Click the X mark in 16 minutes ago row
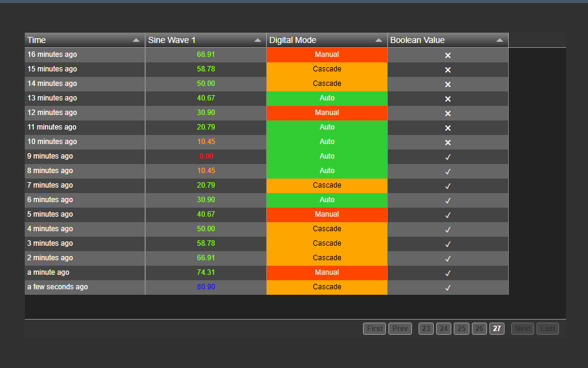Viewport: 588px width, 368px height. (x=448, y=55)
